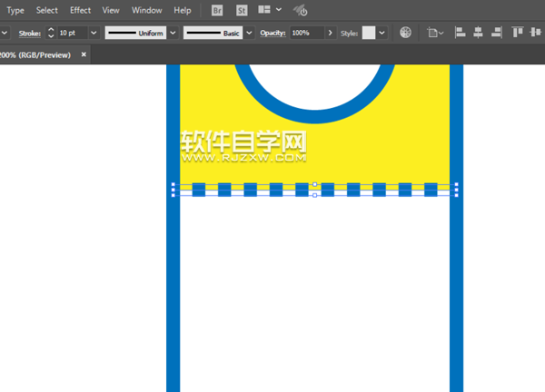This screenshot has width=545, height=392.
Task: Open Adobe Bridge via the Br icon
Action: click(217, 10)
